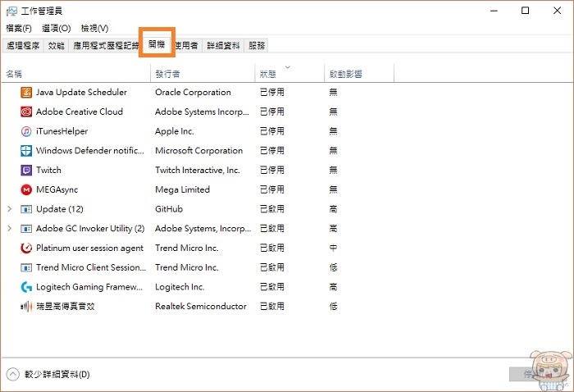Click the Update (12) row icon
574x392 pixels.
pos(26,209)
